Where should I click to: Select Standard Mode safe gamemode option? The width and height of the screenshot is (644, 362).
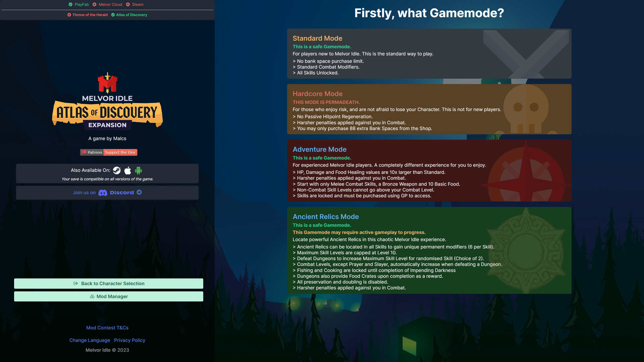click(x=429, y=54)
